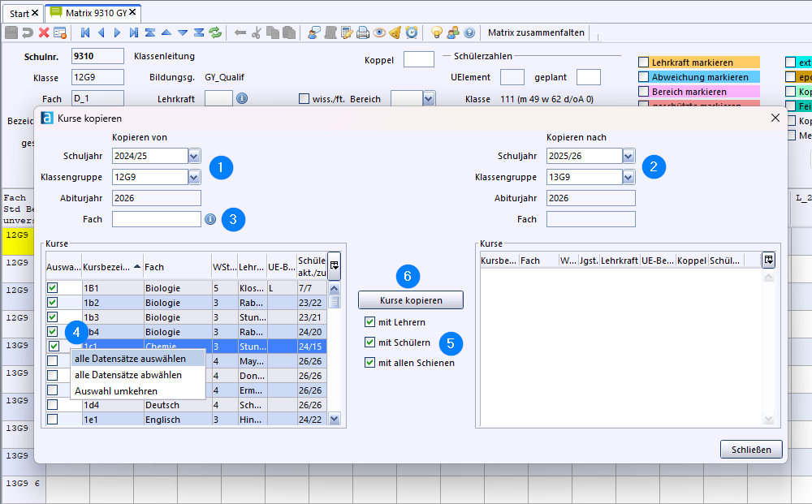The height and width of the screenshot is (504, 812).
Task: Click the scissors cut icon
Action: click(257, 33)
